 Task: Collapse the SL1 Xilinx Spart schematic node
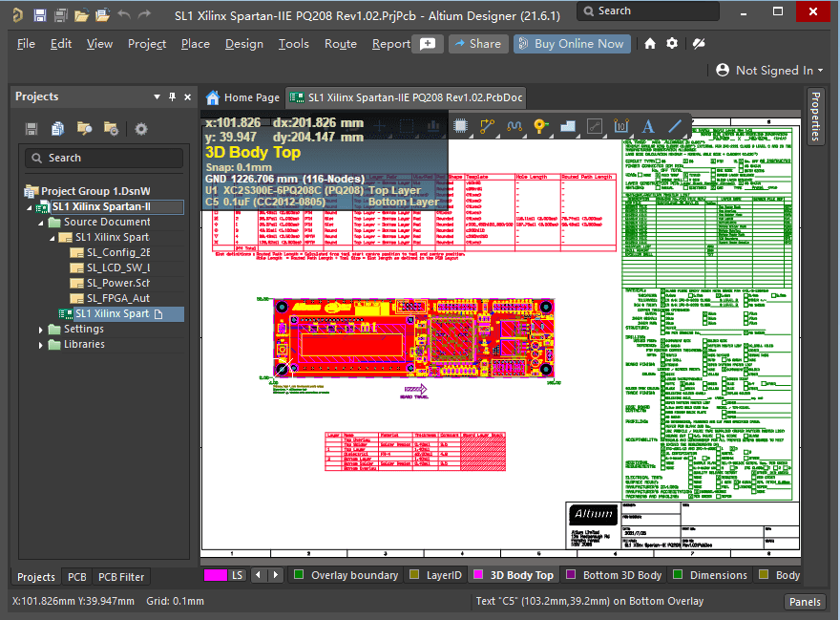pyautogui.click(x=52, y=238)
